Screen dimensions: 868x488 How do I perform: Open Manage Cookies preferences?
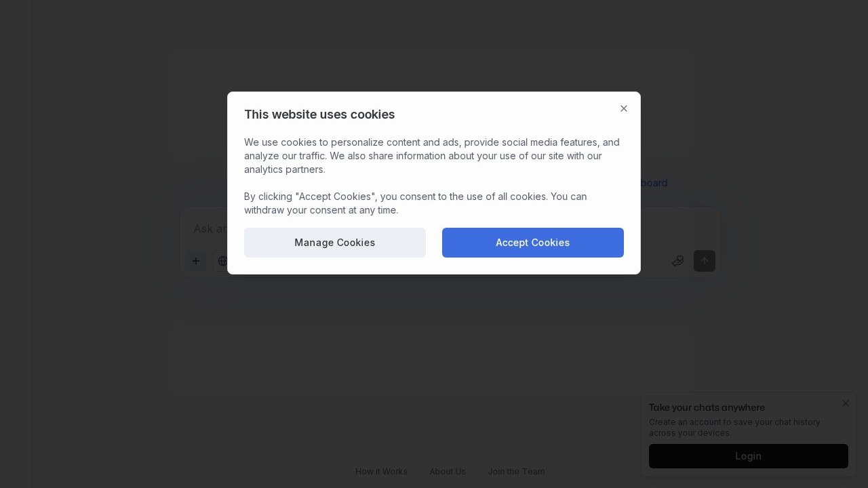(335, 243)
